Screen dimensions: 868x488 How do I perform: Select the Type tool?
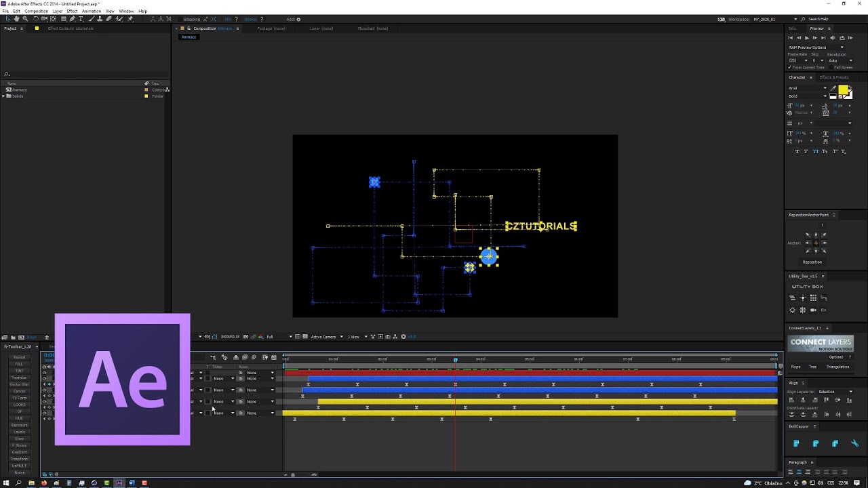coord(81,19)
